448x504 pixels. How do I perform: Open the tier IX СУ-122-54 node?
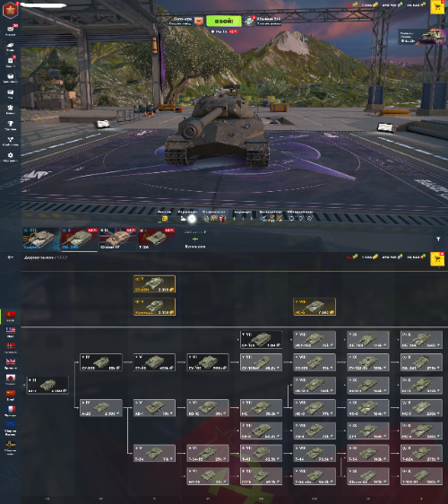[x=368, y=362]
